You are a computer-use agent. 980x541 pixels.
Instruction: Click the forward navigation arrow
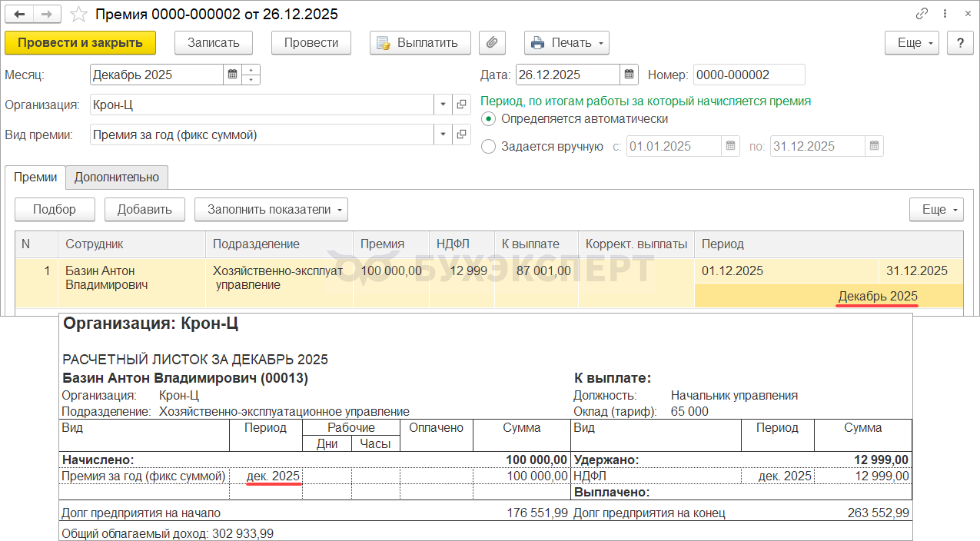pyautogui.click(x=47, y=14)
